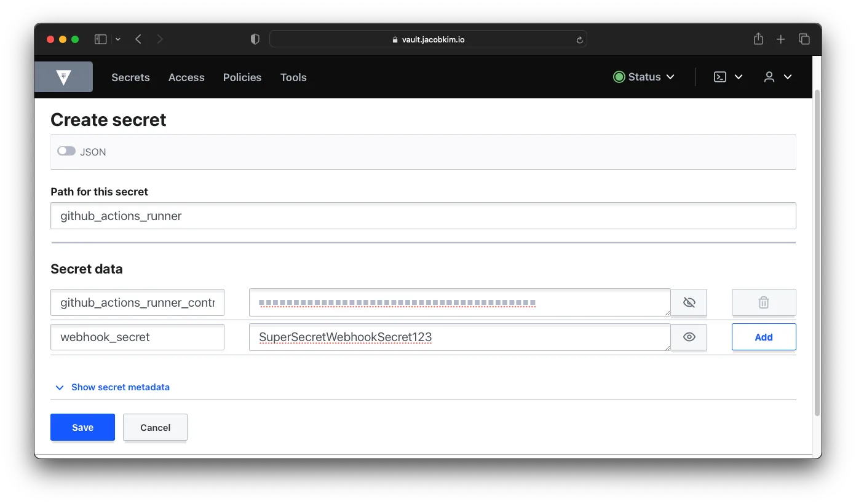Save the new secret
This screenshot has height=504, width=856.
pyautogui.click(x=82, y=427)
